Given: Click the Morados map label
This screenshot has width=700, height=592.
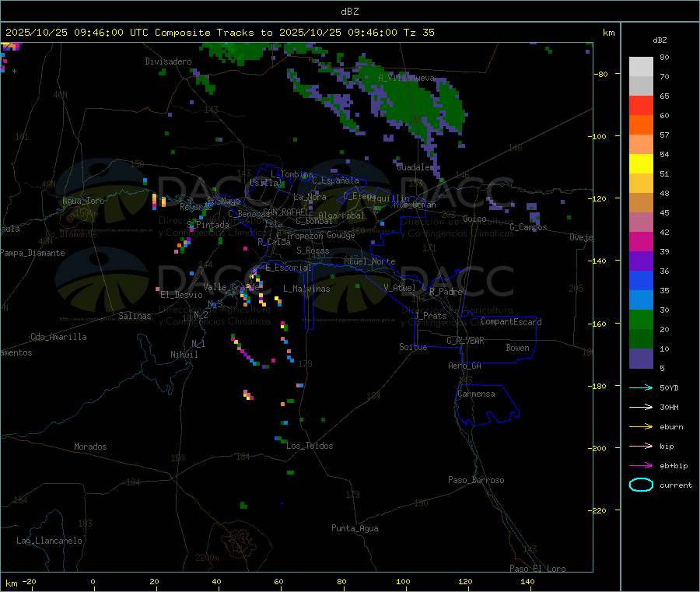Looking at the screenshot, I should pyautogui.click(x=90, y=447).
